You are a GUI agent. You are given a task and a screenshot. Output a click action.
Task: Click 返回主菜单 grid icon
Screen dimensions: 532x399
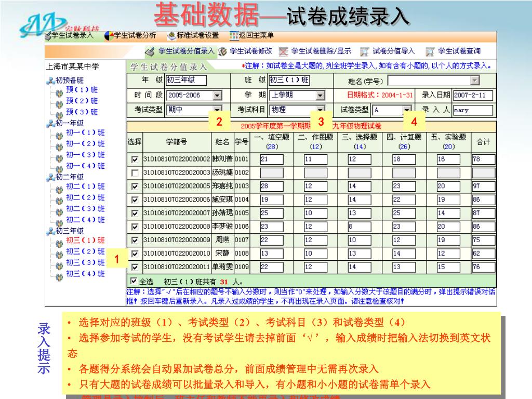tap(234, 36)
